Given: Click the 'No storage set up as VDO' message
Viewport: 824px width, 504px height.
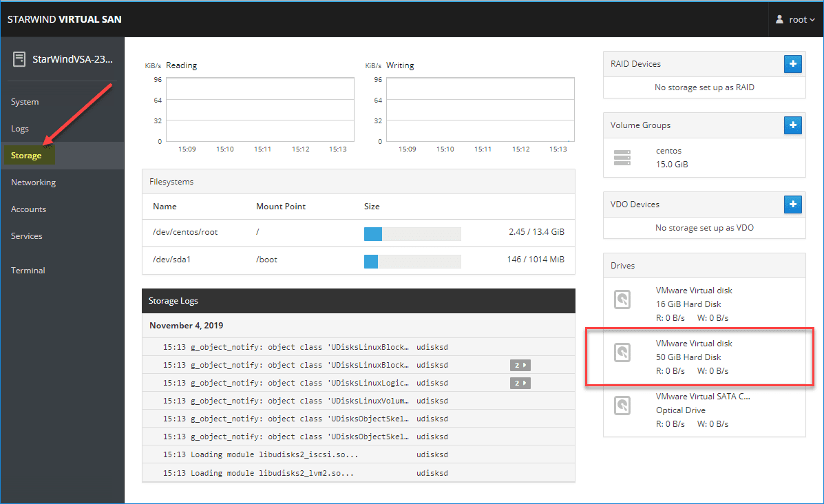Looking at the screenshot, I should (704, 228).
